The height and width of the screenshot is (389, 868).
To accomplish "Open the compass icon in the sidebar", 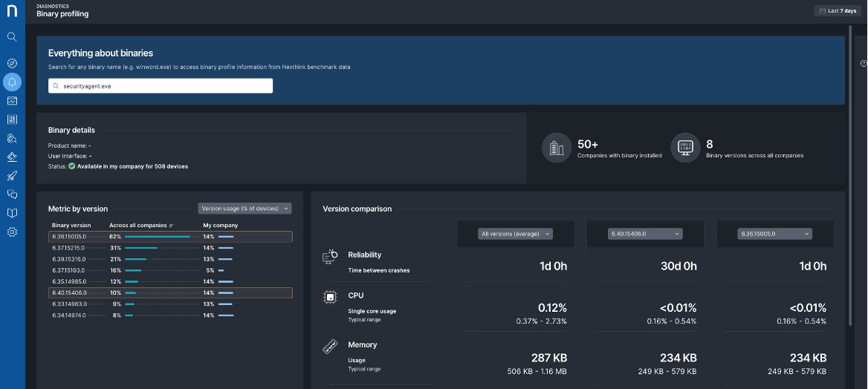I will pos(12,63).
